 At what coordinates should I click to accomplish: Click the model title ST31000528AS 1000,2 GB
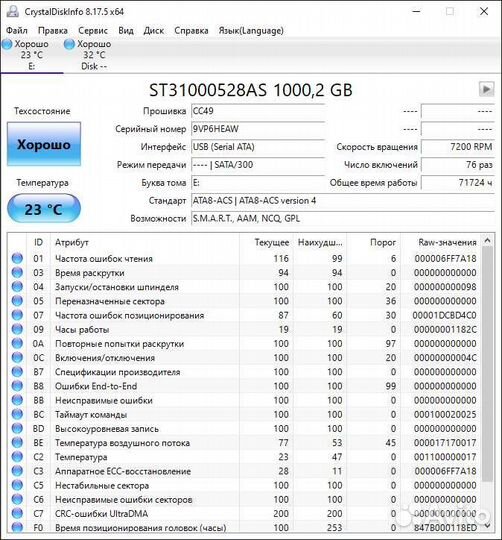(x=251, y=90)
